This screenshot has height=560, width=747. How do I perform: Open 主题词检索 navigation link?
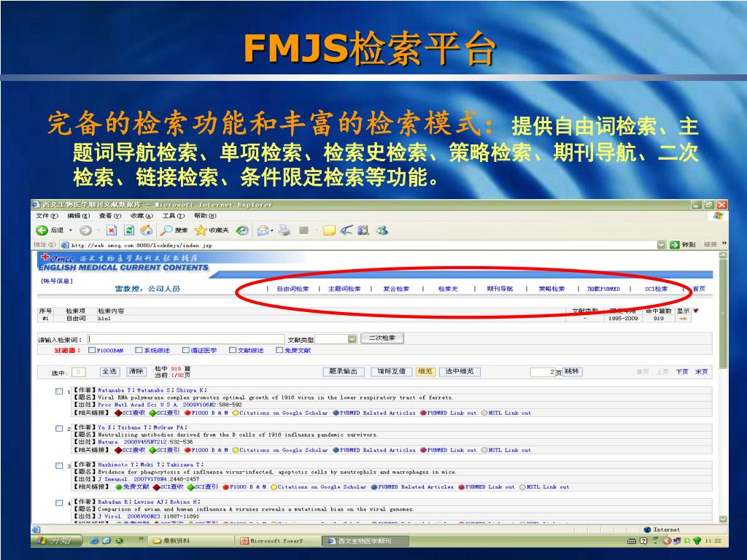344,289
